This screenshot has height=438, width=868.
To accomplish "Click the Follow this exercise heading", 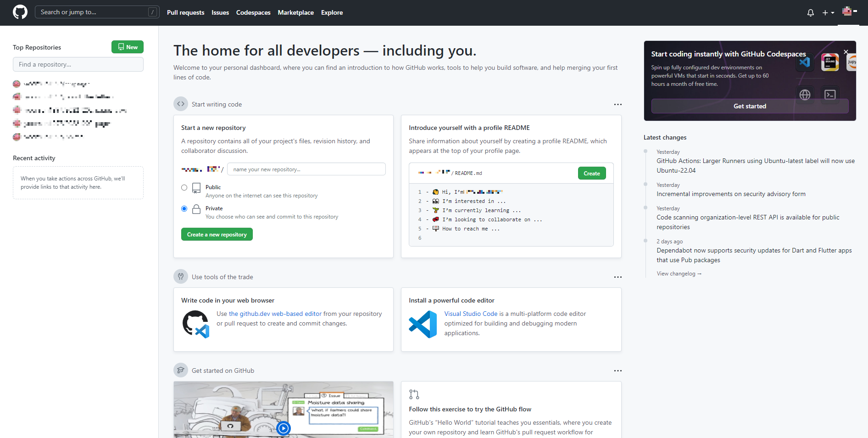I will click(x=470, y=409).
